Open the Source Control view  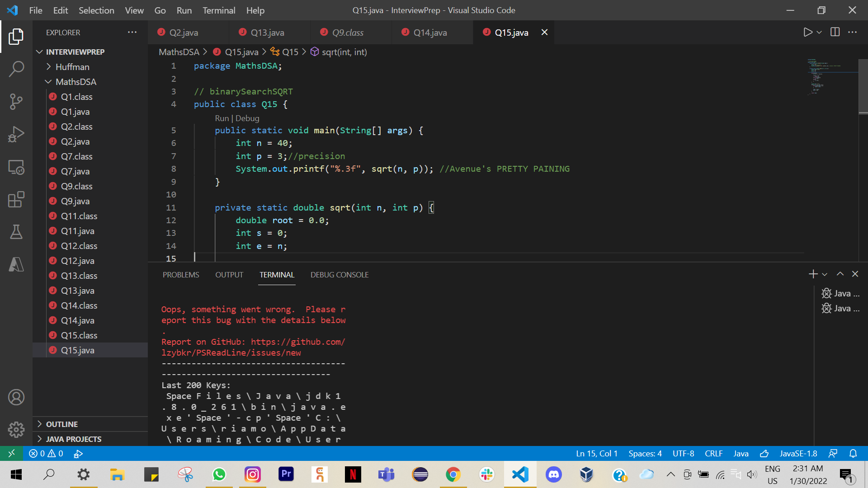(16, 102)
